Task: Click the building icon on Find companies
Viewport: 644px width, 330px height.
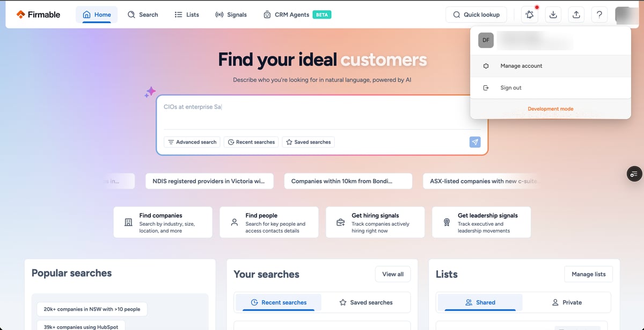Action: [128, 222]
